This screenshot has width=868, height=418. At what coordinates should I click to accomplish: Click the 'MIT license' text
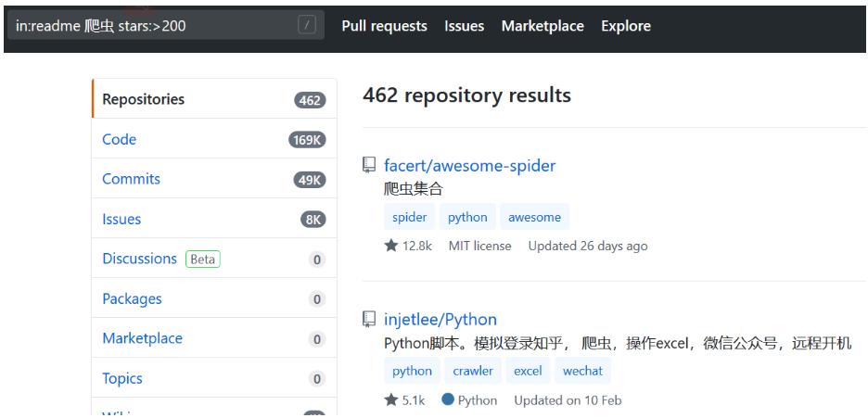coord(480,246)
